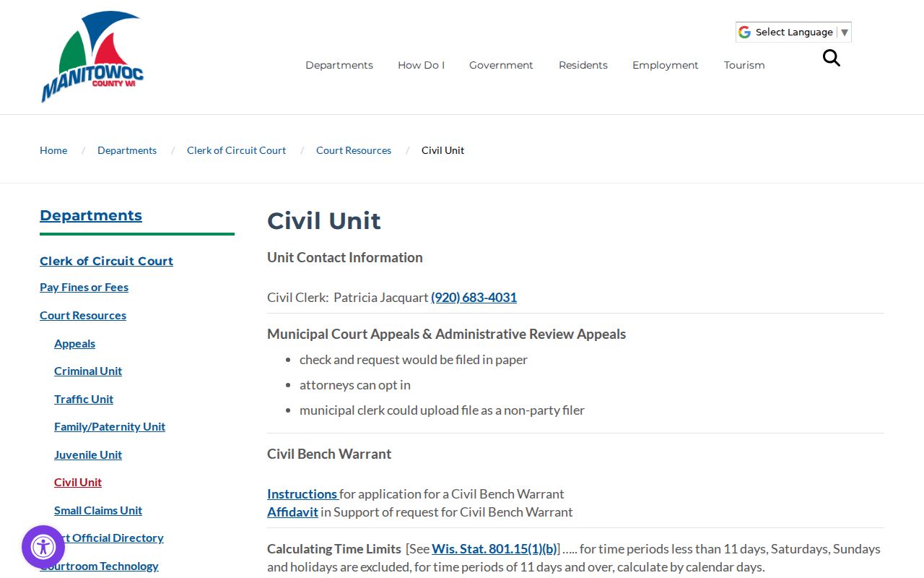Go to Home in the breadcrumb
Viewport: 924px width, 578px height.
click(x=53, y=150)
